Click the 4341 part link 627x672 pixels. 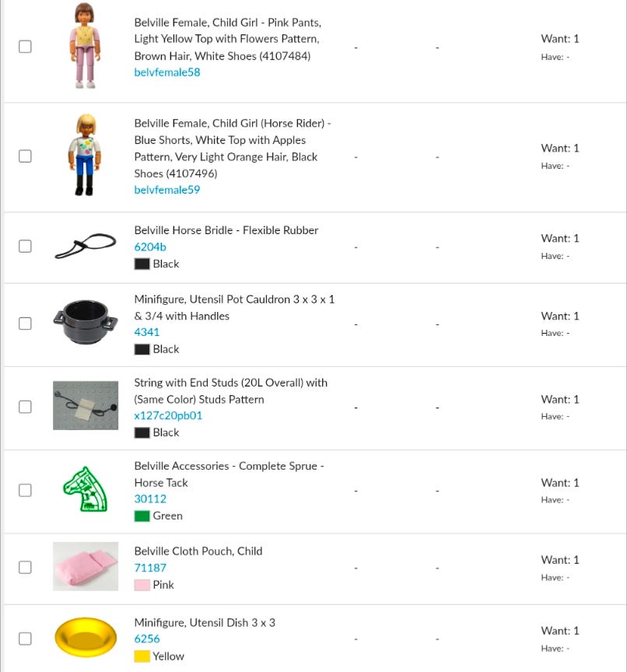click(x=147, y=332)
